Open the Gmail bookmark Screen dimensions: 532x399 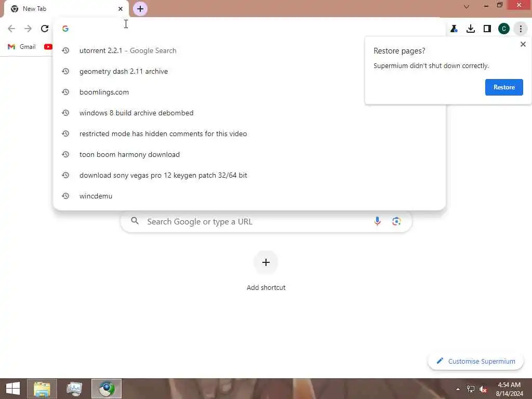click(x=22, y=47)
